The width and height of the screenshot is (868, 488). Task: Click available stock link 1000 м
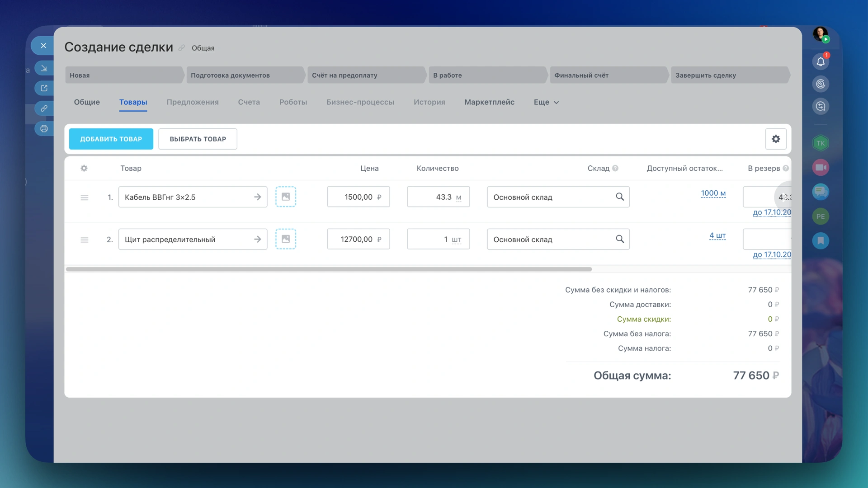[x=713, y=193]
